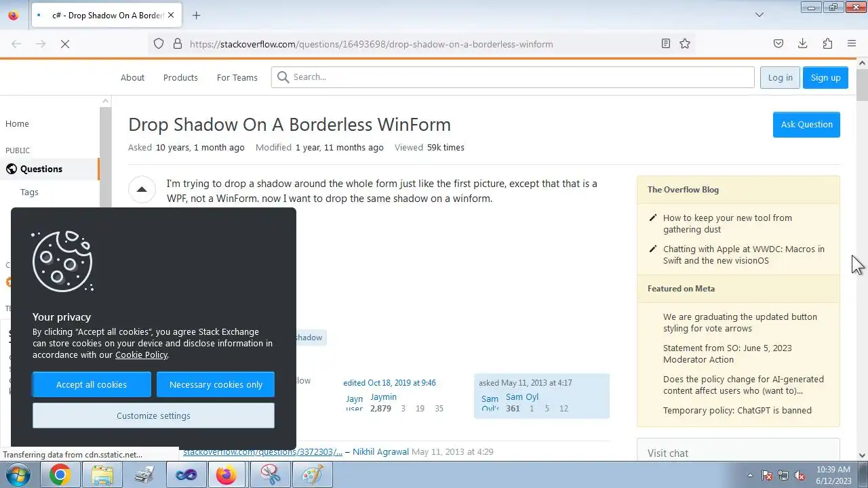Open the Windows Start menu
The height and width of the screenshot is (488, 868).
tap(18, 475)
